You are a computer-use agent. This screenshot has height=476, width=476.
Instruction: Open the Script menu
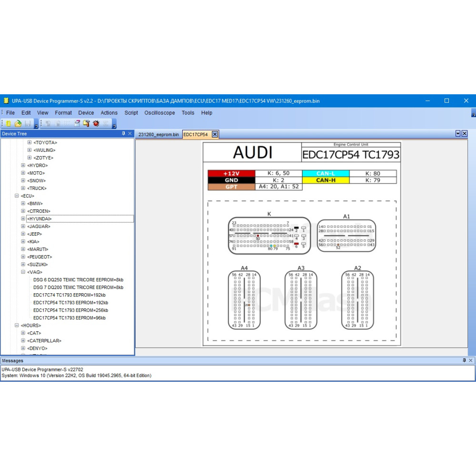(x=131, y=113)
